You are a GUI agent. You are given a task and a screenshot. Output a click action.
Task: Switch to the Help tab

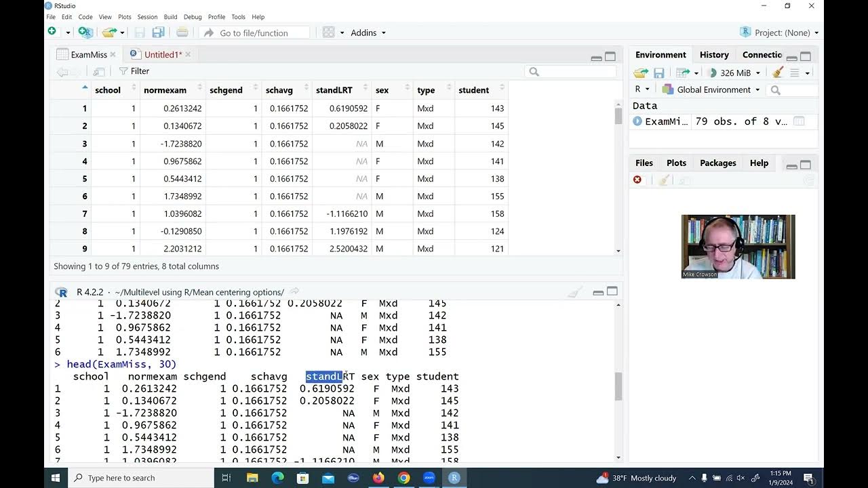click(x=759, y=163)
